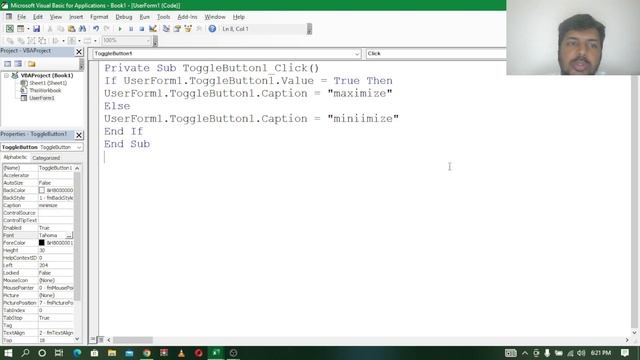Click the Caption value field in Properties
Viewport: 640px width, 360px height.
[x=56, y=205]
